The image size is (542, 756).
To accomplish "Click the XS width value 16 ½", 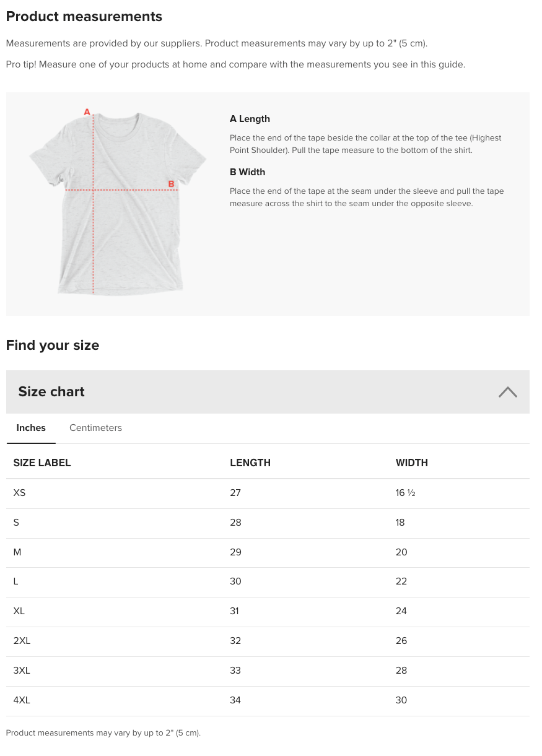I will 405,493.
